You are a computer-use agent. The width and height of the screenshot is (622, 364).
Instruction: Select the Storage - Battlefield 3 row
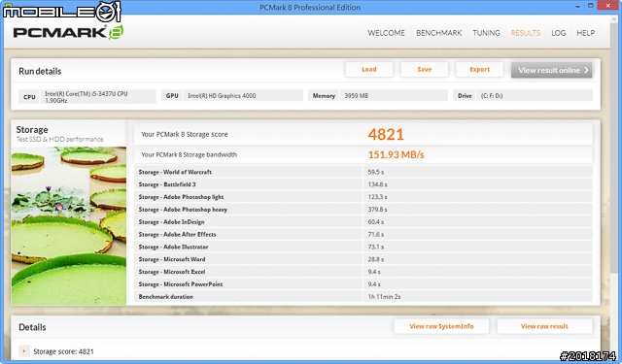[363, 184]
